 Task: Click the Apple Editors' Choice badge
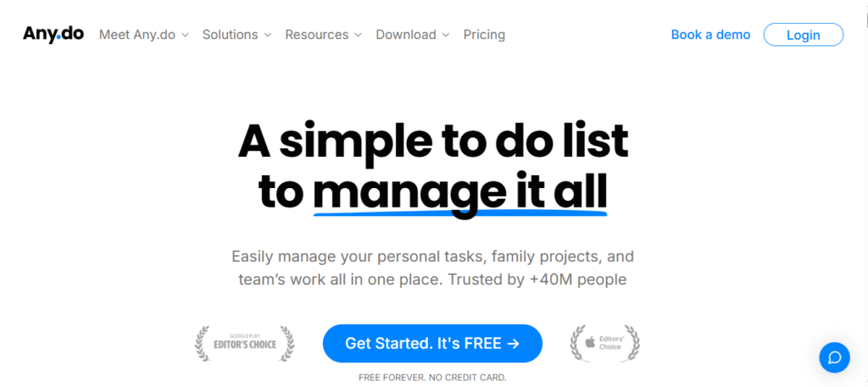click(x=604, y=343)
